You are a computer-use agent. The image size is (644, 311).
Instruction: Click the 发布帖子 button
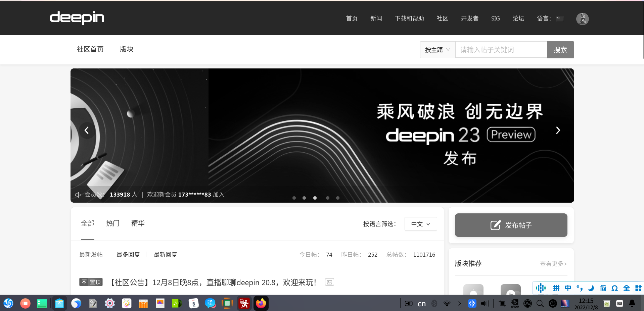point(511,225)
